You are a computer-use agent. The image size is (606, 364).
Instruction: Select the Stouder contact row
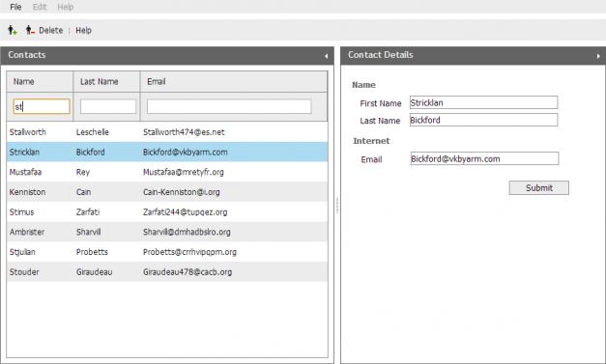tap(167, 271)
